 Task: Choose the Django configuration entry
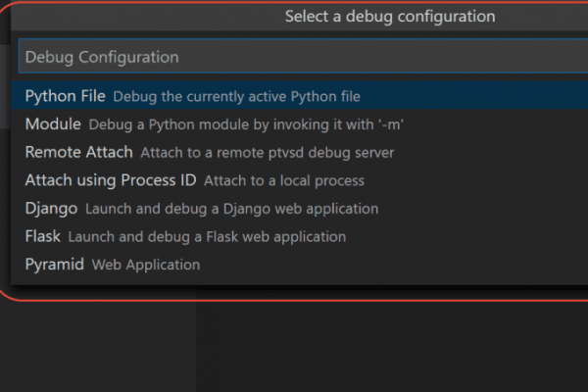(299, 209)
